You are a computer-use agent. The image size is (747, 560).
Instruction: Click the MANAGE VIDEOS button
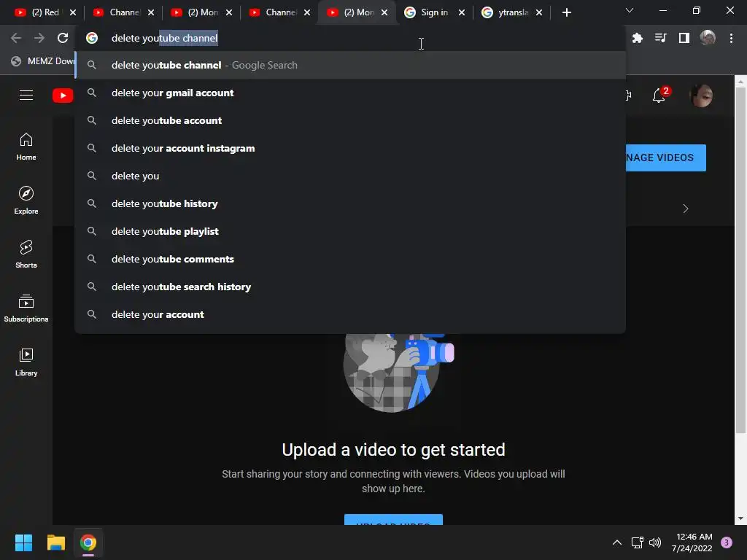(665, 157)
